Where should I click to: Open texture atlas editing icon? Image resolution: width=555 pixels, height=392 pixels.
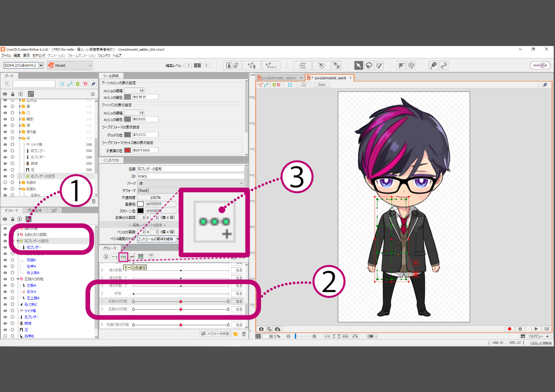(233, 65)
